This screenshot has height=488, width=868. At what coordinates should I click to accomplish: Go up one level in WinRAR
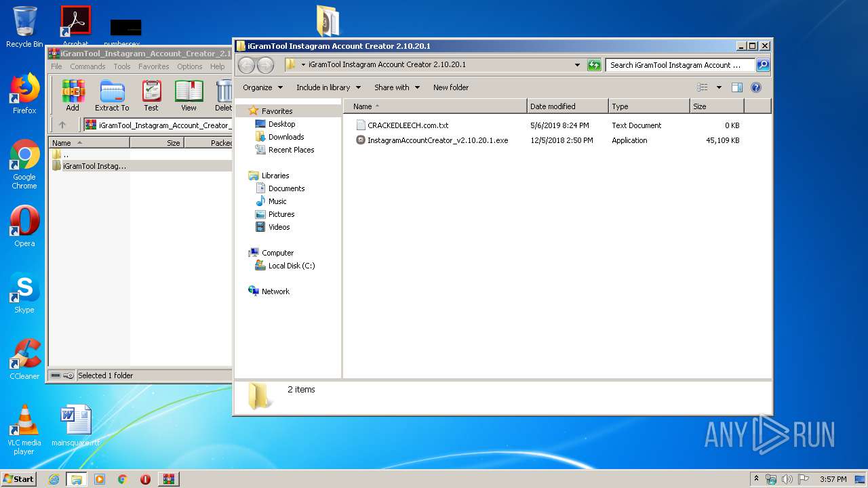[62, 125]
